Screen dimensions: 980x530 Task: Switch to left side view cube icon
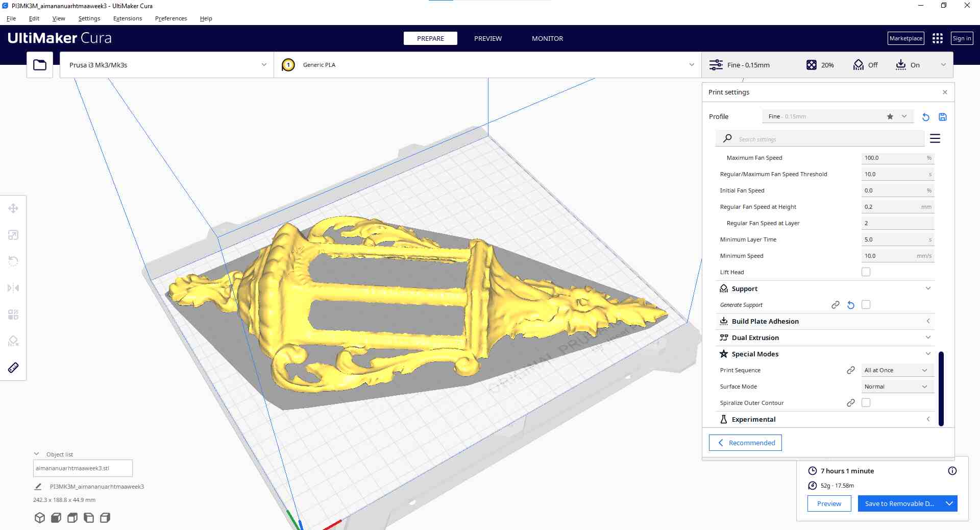click(x=89, y=518)
